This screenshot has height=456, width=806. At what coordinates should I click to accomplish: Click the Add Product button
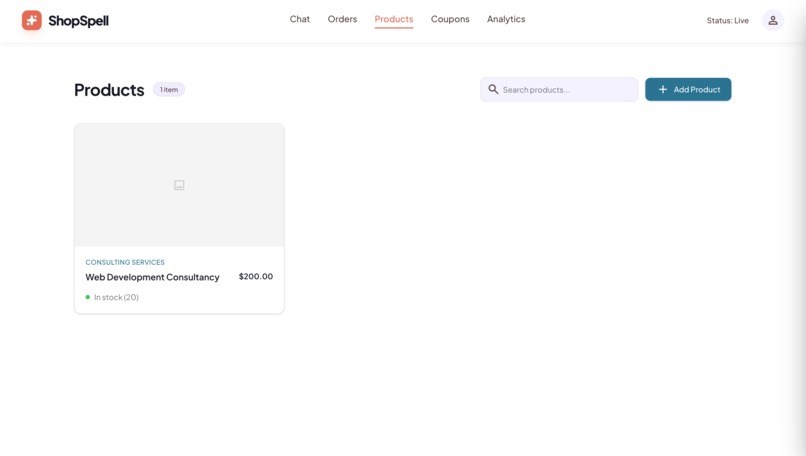tap(688, 89)
